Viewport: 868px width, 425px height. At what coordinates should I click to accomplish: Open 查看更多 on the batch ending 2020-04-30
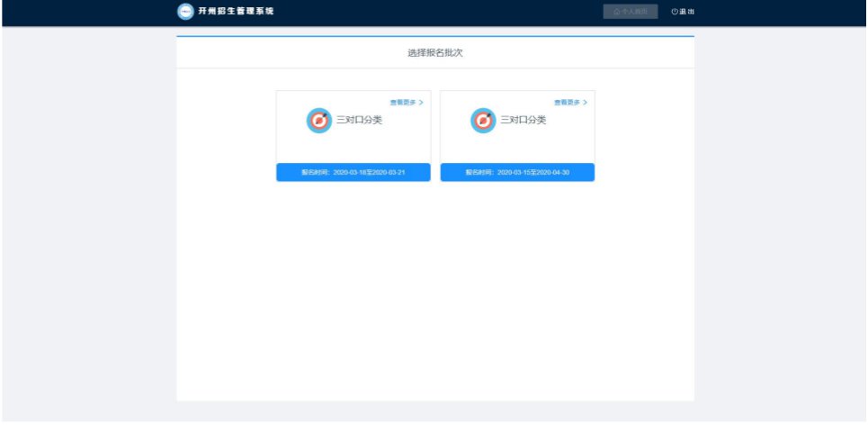(x=567, y=103)
